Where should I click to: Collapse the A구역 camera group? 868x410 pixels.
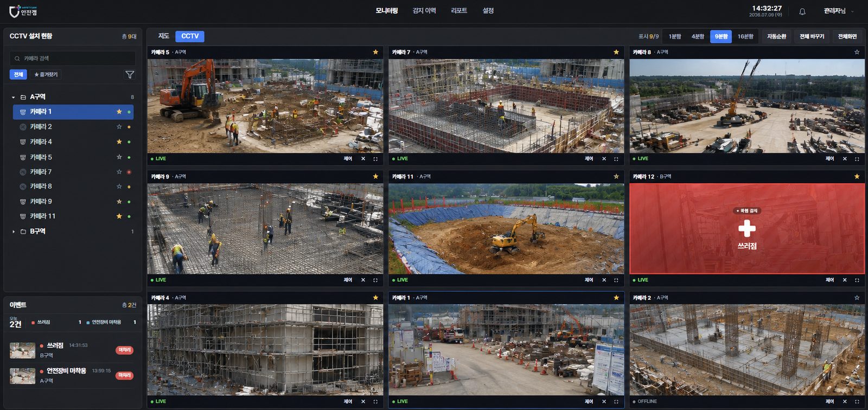[x=14, y=97]
